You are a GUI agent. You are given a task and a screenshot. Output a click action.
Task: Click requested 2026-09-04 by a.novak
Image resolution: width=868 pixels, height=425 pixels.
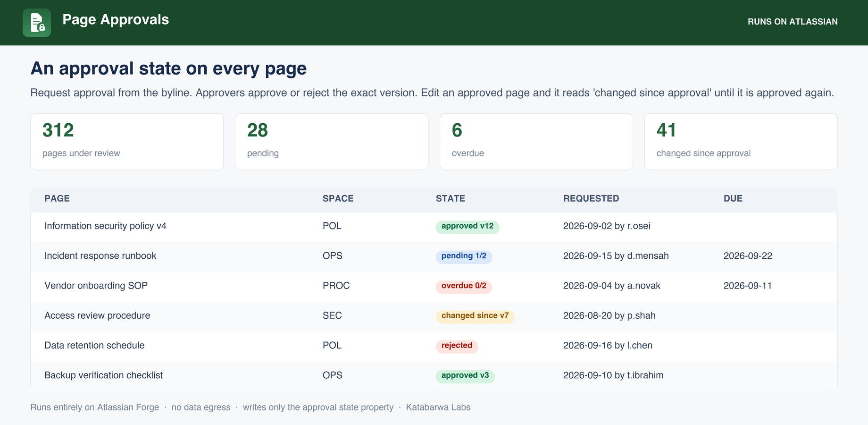(x=612, y=286)
